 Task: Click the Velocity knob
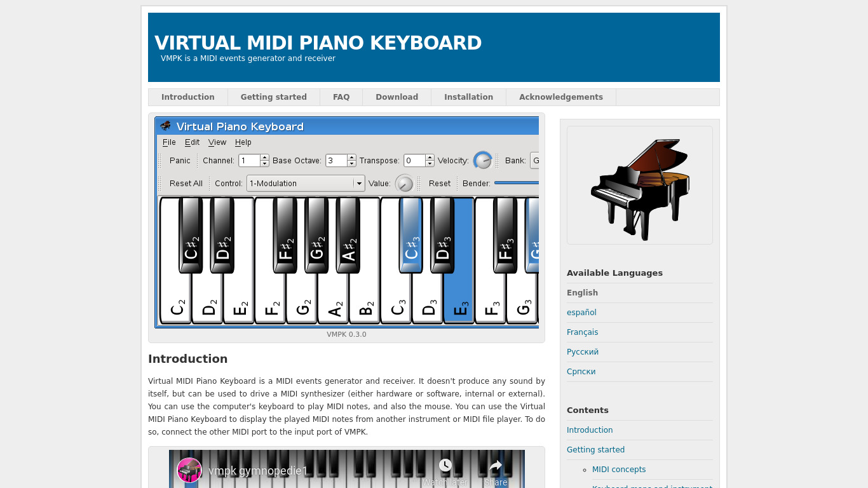(483, 160)
